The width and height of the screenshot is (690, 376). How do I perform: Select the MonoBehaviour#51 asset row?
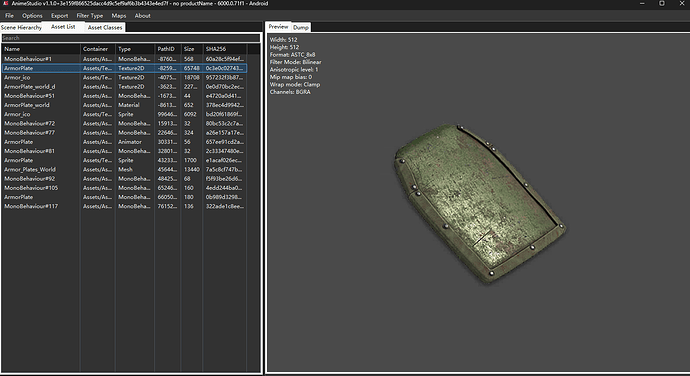125,96
